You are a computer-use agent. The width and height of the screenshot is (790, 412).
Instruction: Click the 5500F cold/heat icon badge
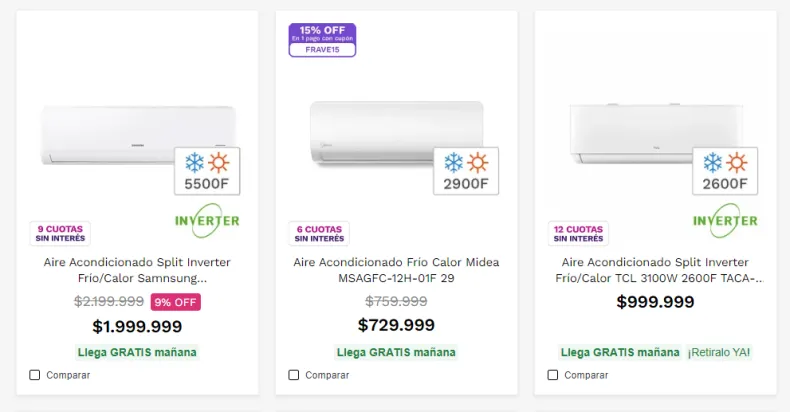pos(207,171)
